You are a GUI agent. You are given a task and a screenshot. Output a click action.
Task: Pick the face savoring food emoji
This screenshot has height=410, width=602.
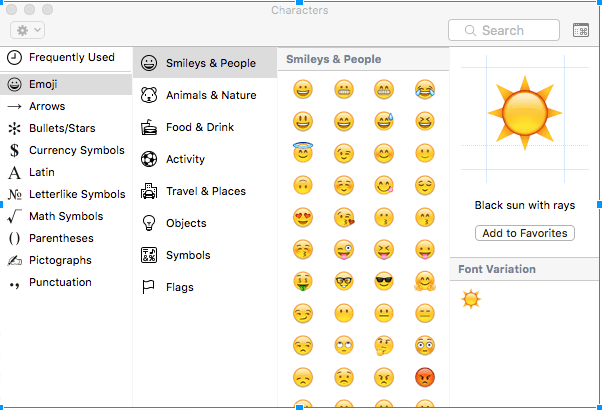coord(384,185)
